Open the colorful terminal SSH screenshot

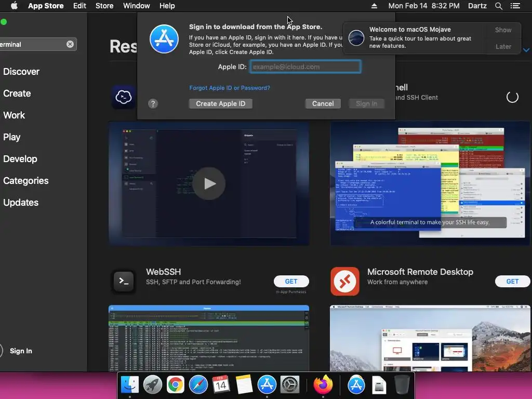pyautogui.click(x=430, y=183)
